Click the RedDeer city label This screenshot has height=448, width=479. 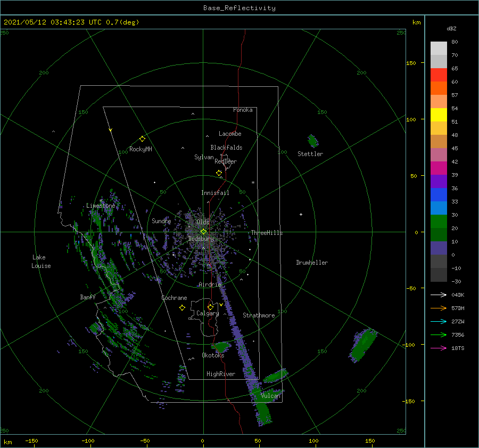coord(226,161)
